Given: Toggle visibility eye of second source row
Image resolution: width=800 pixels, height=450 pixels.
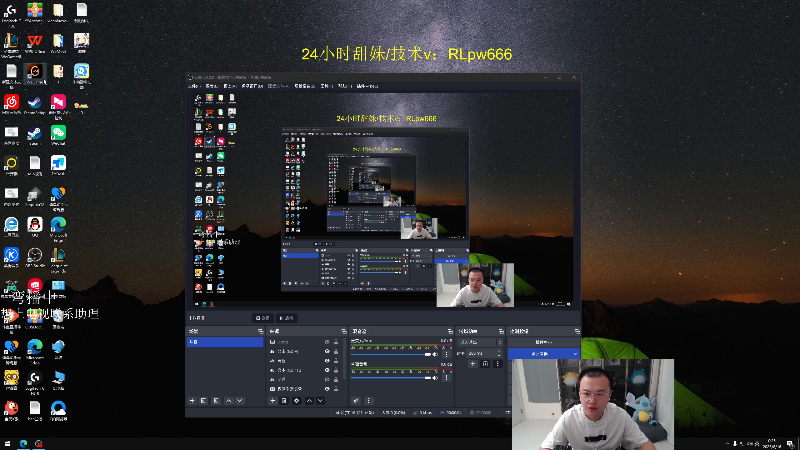Looking at the screenshot, I should pyautogui.click(x=327, y=352).
